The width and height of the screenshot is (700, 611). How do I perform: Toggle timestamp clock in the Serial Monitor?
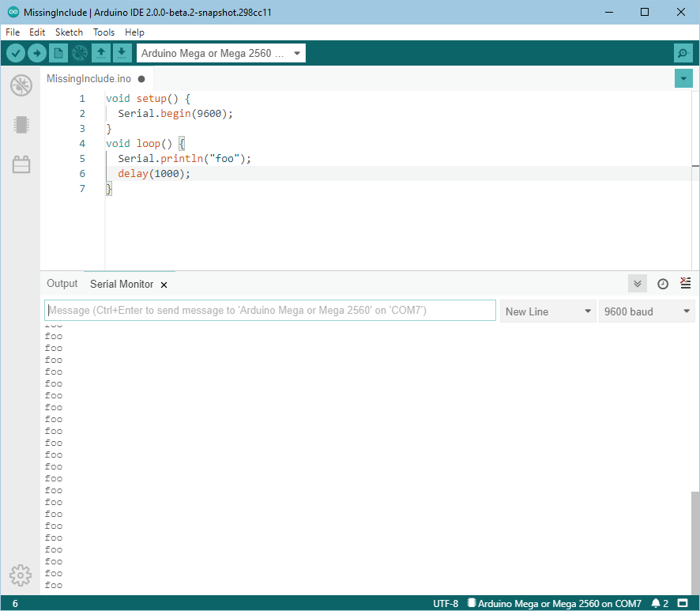(x=663, y=284)
